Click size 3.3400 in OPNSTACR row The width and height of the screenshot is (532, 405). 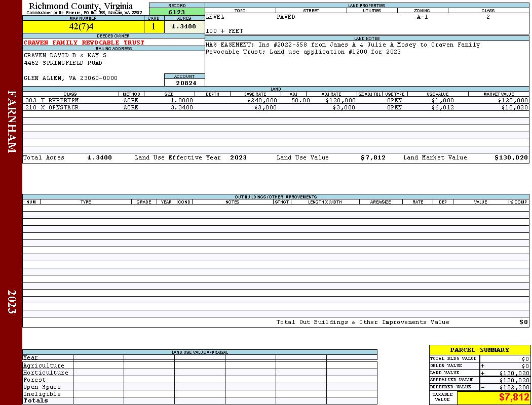point(182,107)
